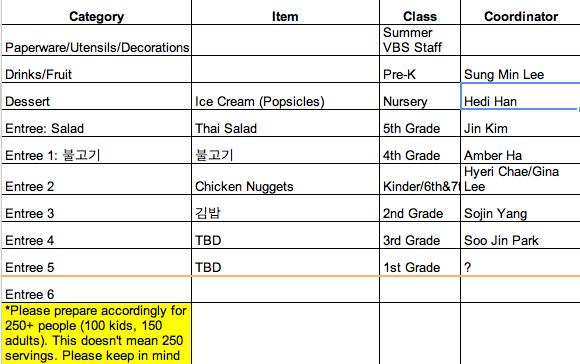This screenshot has width=580, height=364.
Task: Select the yellow highlighted note cell
Action: click(x=97, y=334)
